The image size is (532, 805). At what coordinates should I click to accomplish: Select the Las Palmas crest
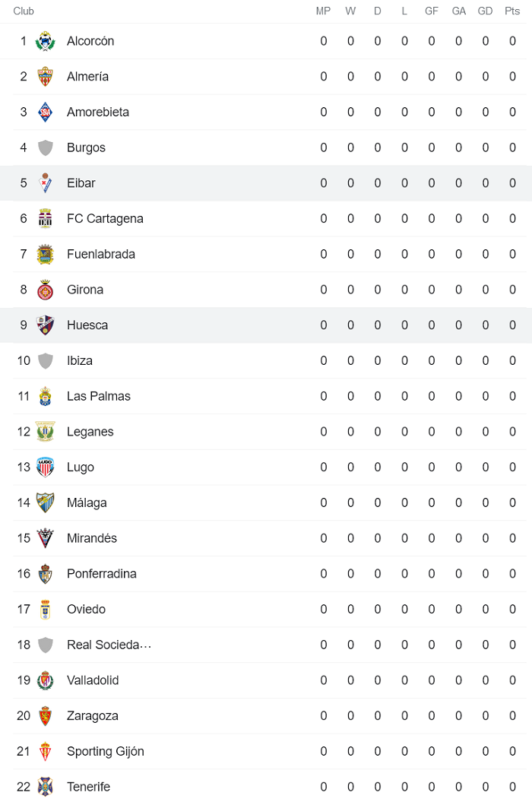45,396
